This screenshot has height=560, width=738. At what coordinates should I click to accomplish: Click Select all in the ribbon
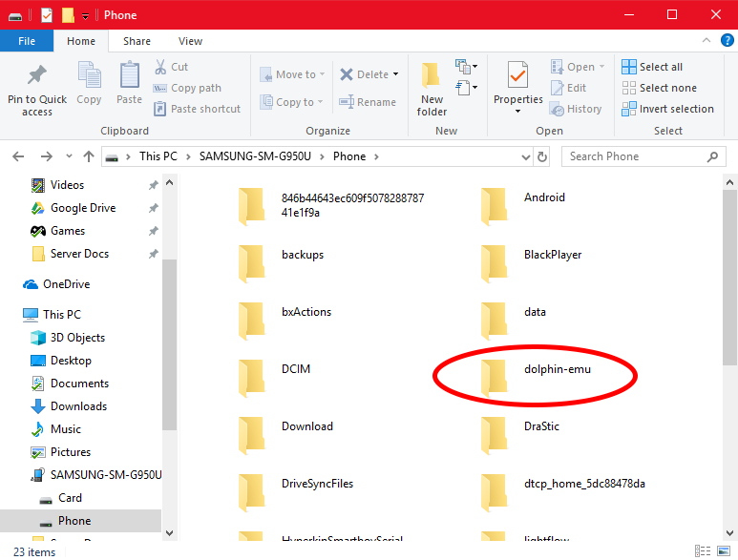tap(652, 67)
